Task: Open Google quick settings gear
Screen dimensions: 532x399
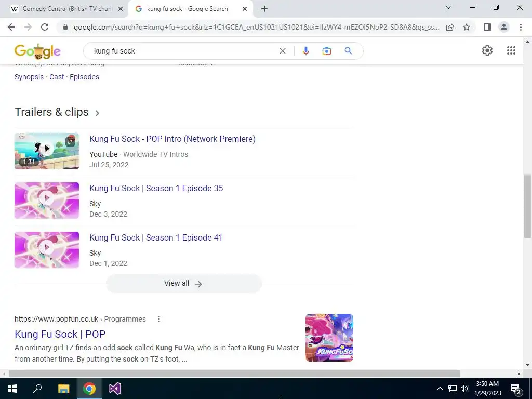Action: pyautogui.click(x=487, y=50)
